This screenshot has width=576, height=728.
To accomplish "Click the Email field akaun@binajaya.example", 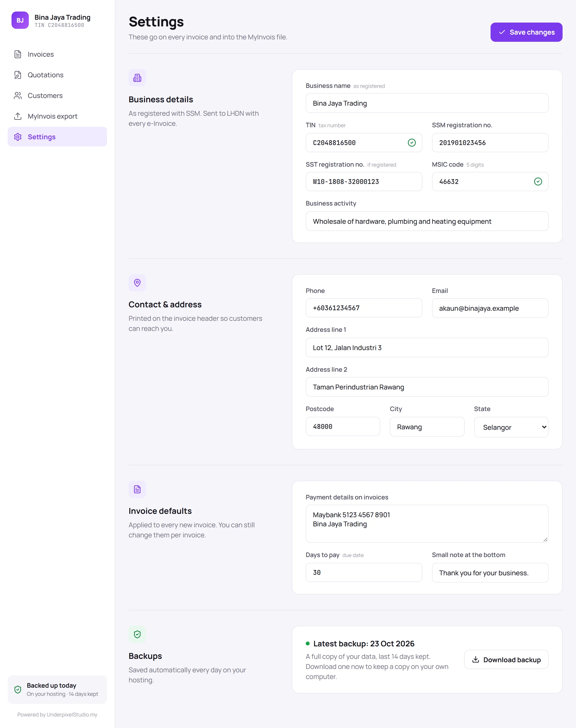I will tap(490, 308).
